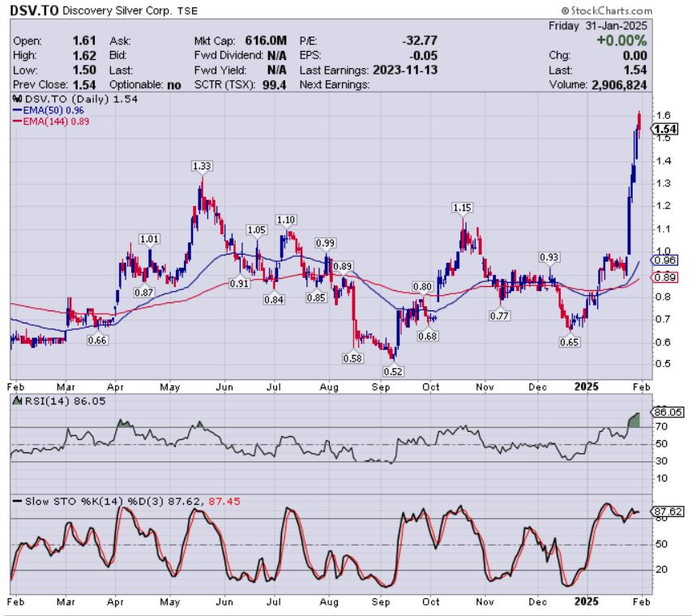Image resolution: width=692 pixels, height=616 pixels.
Task: Click the Next Earnings label
Action: click(x=335, y=85)
